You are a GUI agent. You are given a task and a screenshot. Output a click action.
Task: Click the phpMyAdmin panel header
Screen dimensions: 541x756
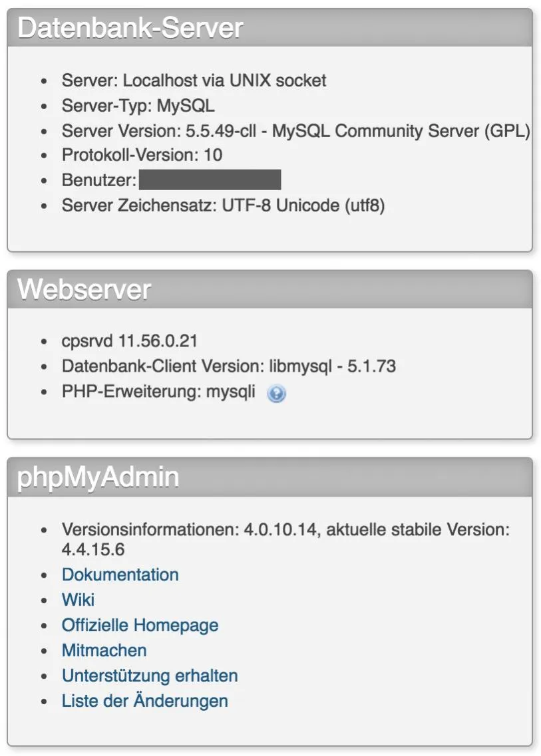(x=270, y=477)
